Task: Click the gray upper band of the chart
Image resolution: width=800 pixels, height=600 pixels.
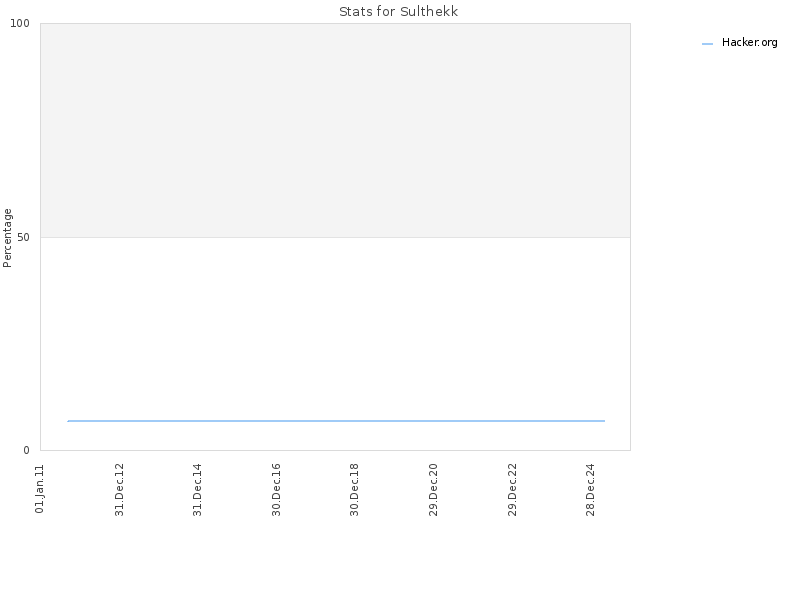Action: (335, 130)
